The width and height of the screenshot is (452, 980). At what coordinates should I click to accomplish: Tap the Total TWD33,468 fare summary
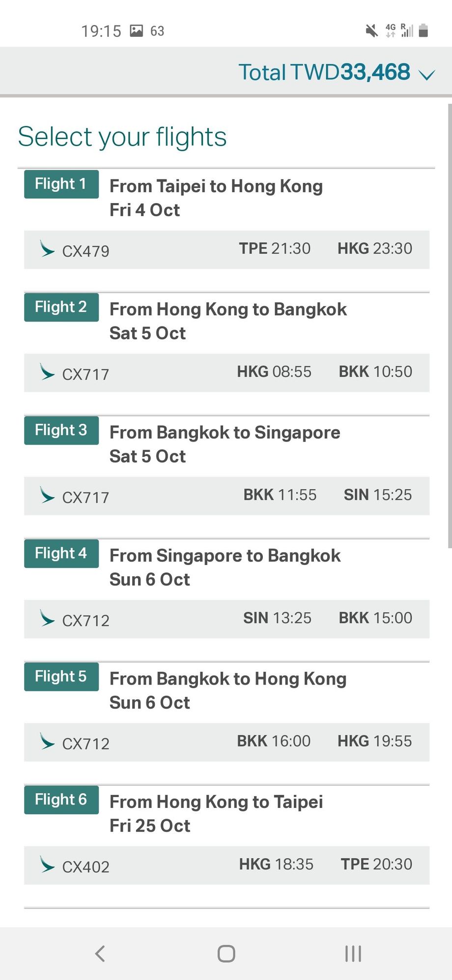click(x=324, y=72)
